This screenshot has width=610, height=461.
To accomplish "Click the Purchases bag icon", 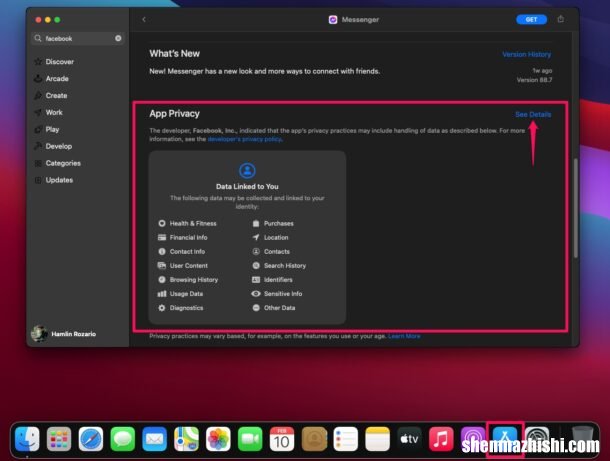I will point(256,223).
